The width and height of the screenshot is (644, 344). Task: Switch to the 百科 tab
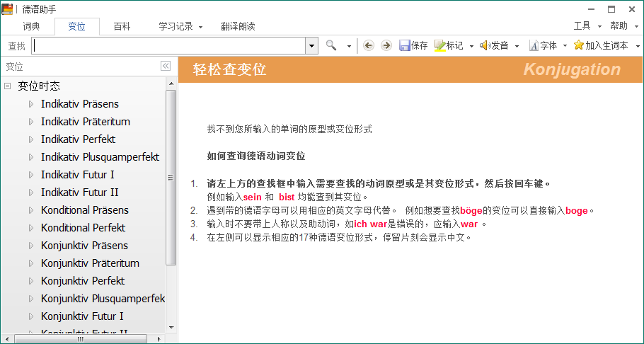(x=122, y=26)
